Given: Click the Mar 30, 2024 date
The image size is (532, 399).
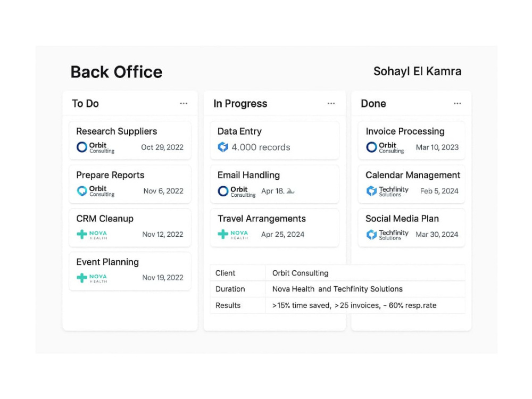Looking at the screenshot, I should point(437,235).
